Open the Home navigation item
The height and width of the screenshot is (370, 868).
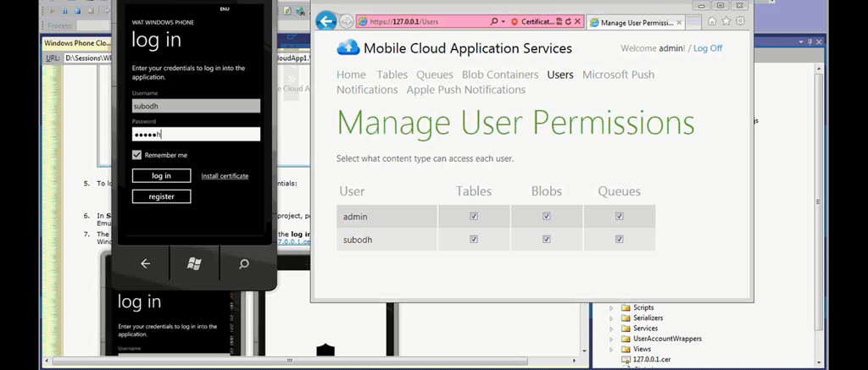(x=351, y=75)
